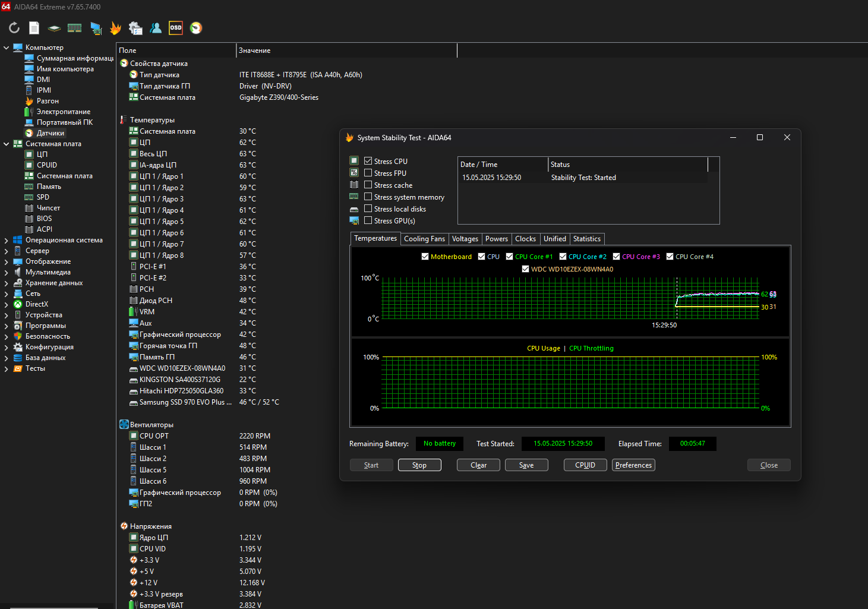Open the memory benchmark RAM icon

click(x=74, y=28)
